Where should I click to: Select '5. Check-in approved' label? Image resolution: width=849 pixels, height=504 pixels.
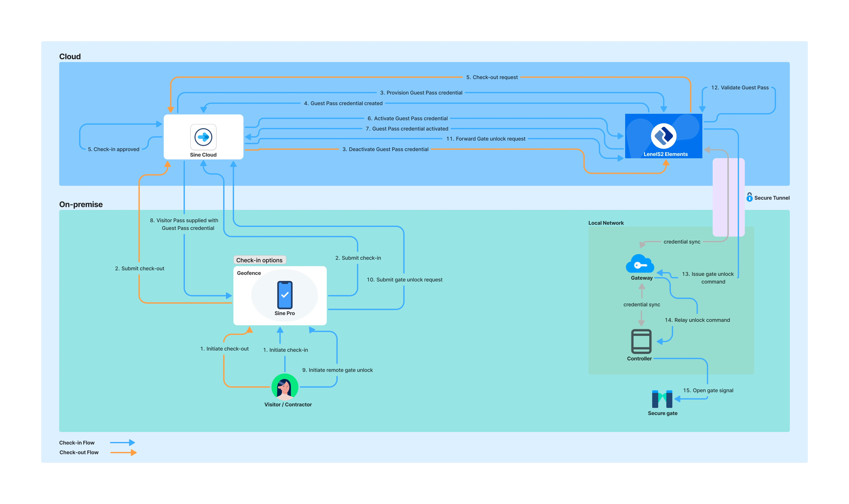pos(114,149)
